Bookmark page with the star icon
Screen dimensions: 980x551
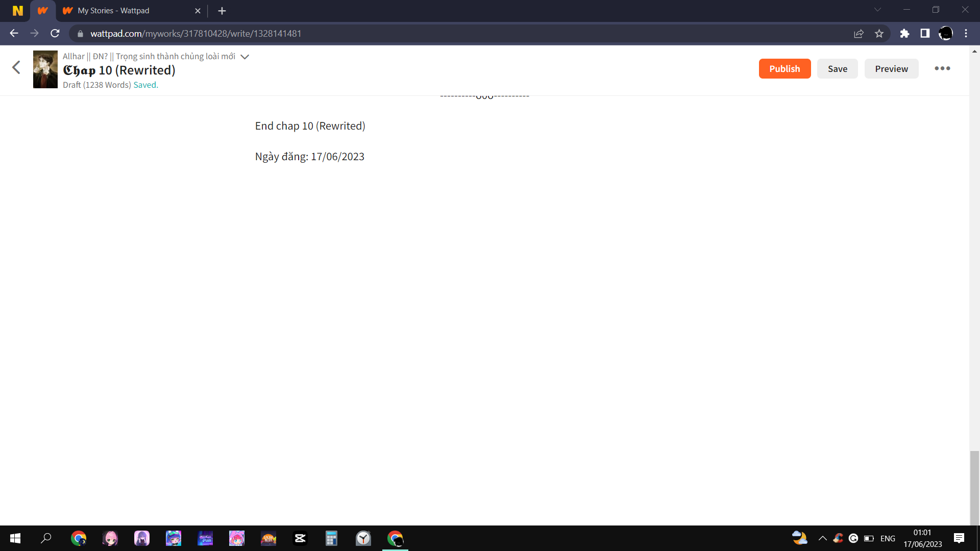pyautogui.click(x=879, y=34)
